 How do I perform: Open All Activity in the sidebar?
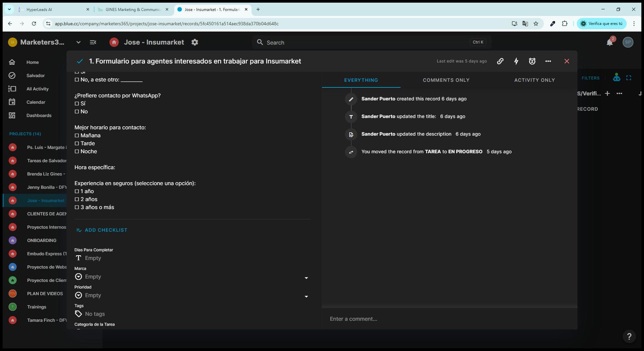[37, 89]
